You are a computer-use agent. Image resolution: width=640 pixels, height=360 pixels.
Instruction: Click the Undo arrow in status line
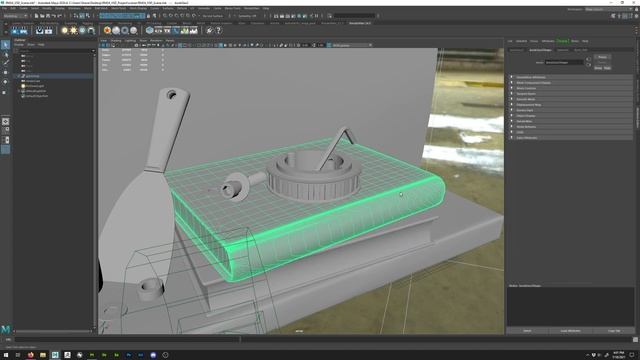pyautogui.click(x=54, y=16)
